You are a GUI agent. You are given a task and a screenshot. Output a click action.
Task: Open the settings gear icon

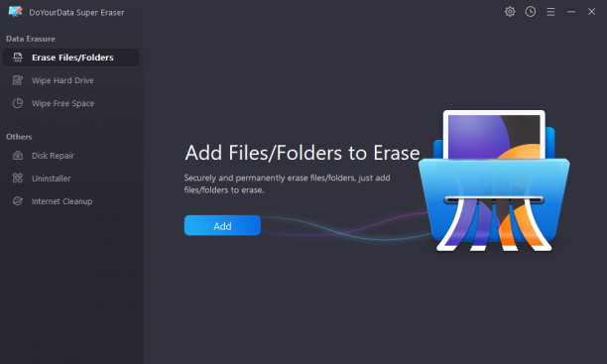click(510, 12)
